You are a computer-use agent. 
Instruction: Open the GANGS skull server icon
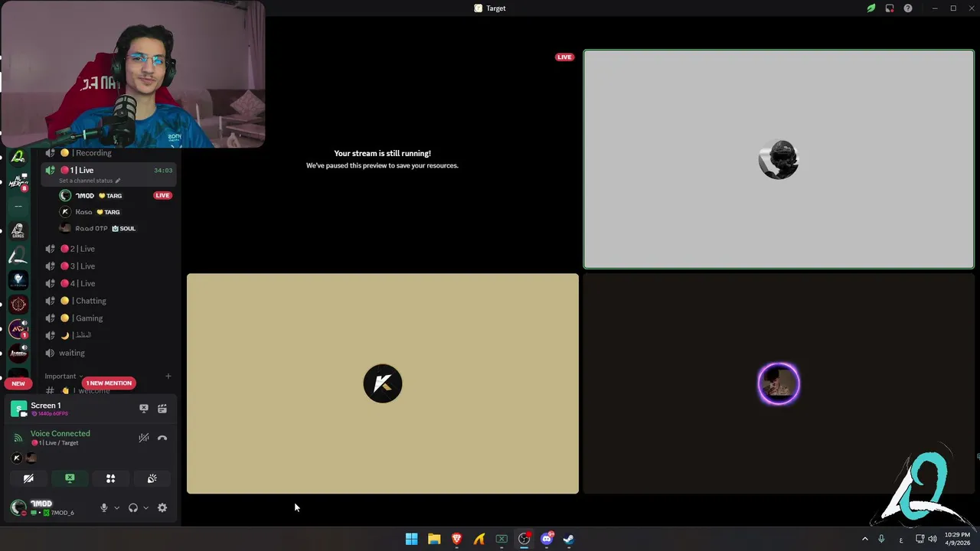[18, 230]
